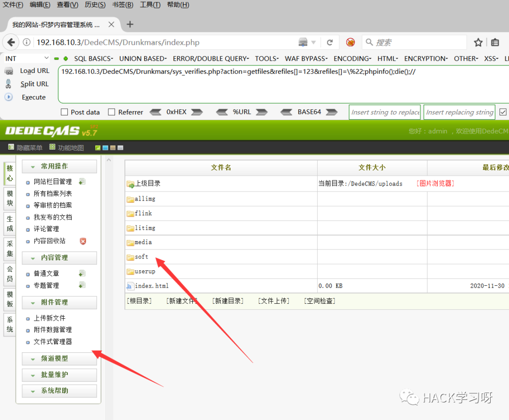Click the right arrow after 0xHEX
The width and height of the screenshot is (509, 420).
point(197,112)
